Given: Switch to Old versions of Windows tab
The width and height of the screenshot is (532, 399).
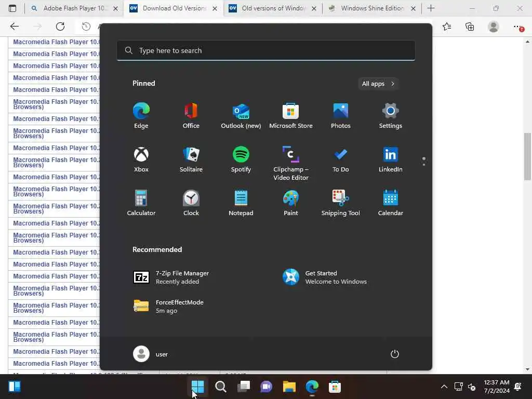Looking at the screenshot, I should 273,8.
